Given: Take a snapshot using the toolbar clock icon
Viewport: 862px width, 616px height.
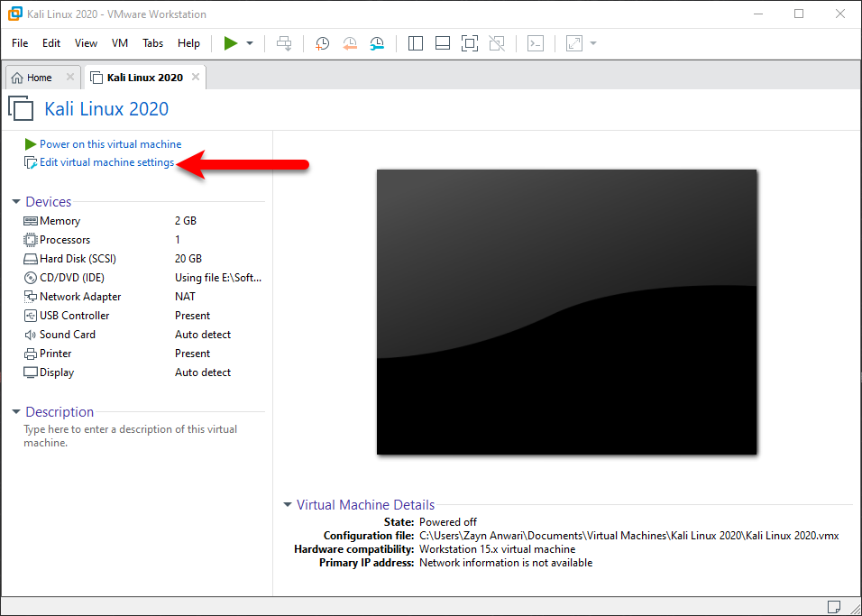Looking at the screenshot, I should tap(322, 43).
